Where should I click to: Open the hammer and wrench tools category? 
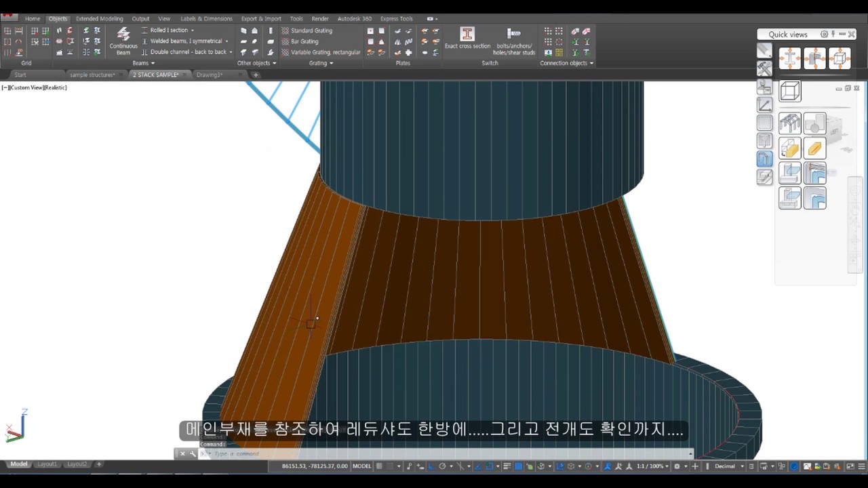[764, 68]
